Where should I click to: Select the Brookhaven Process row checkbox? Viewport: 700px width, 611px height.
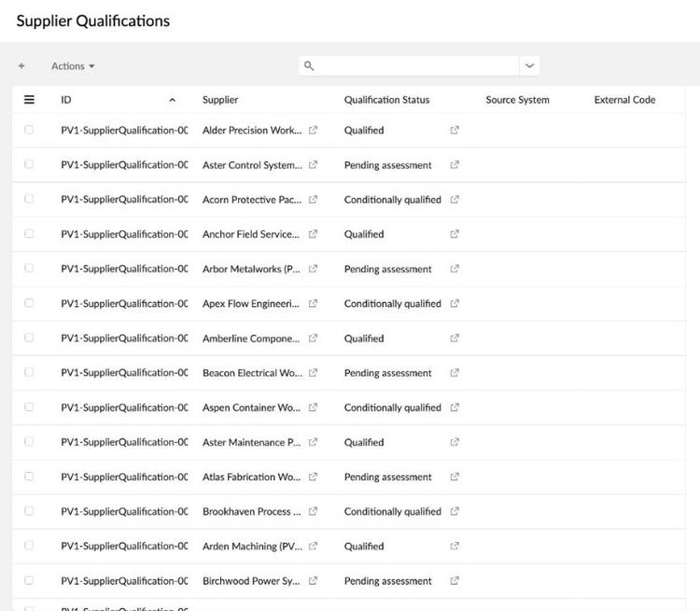29,510
